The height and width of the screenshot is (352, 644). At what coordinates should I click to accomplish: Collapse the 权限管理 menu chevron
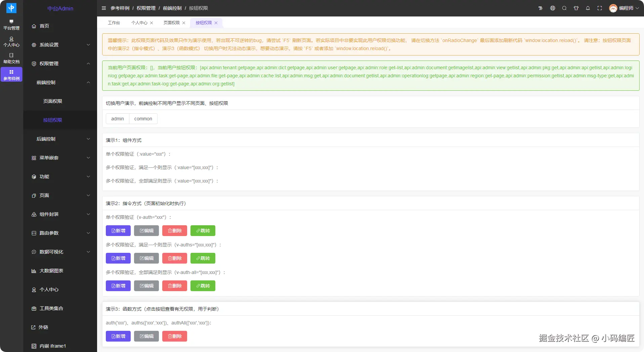coord(88,64)
